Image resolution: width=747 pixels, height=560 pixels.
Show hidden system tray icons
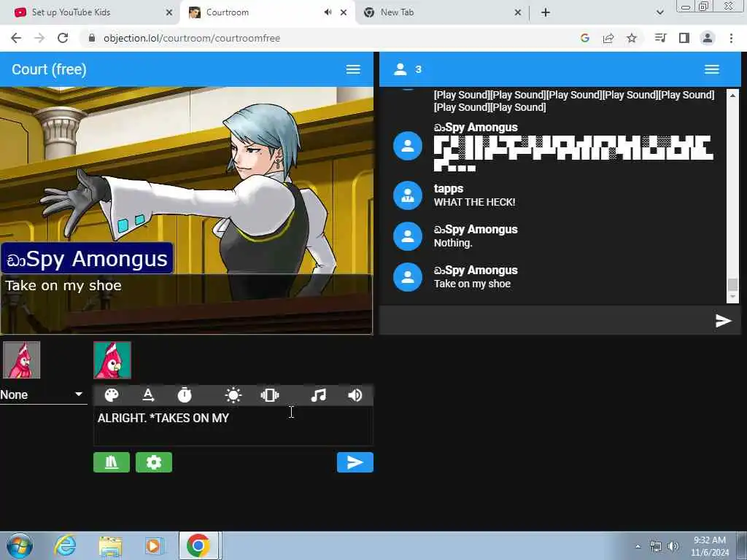point(638,546)
